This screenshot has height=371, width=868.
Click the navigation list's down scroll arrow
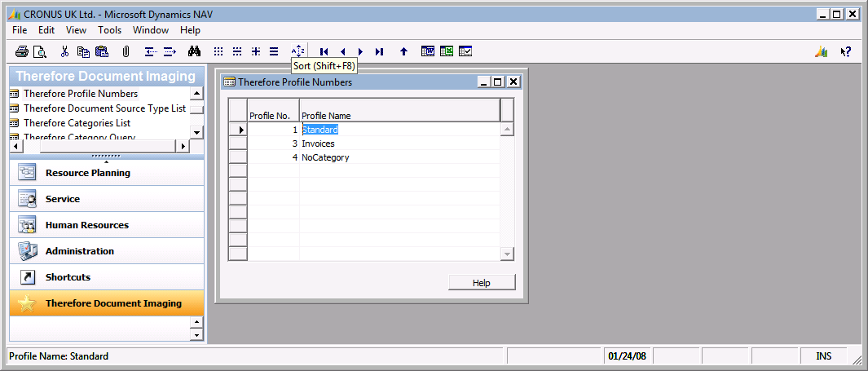point(196,132)
